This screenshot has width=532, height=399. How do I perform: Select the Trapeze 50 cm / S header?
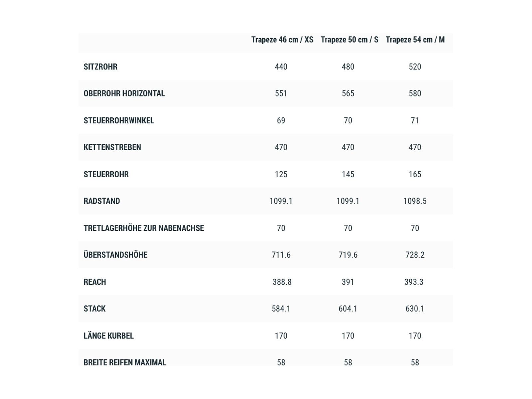pyautogui.click(x=349, y=40)
